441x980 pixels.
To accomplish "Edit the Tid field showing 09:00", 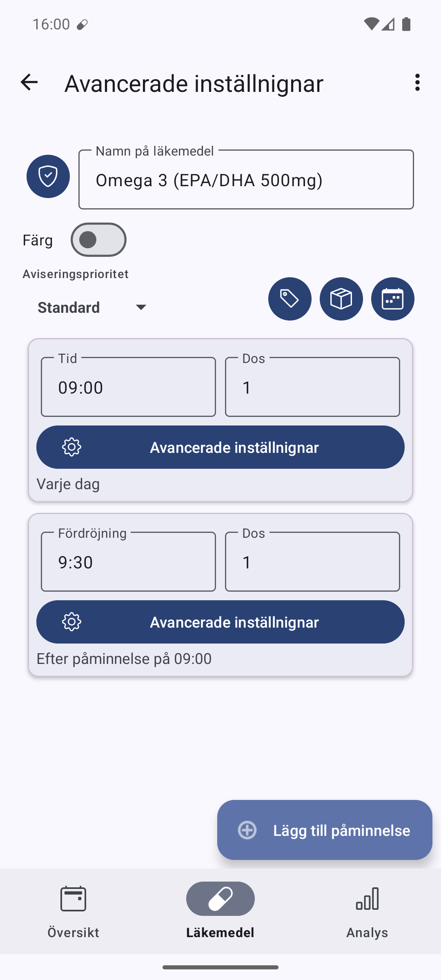I will tap(128, 387).
